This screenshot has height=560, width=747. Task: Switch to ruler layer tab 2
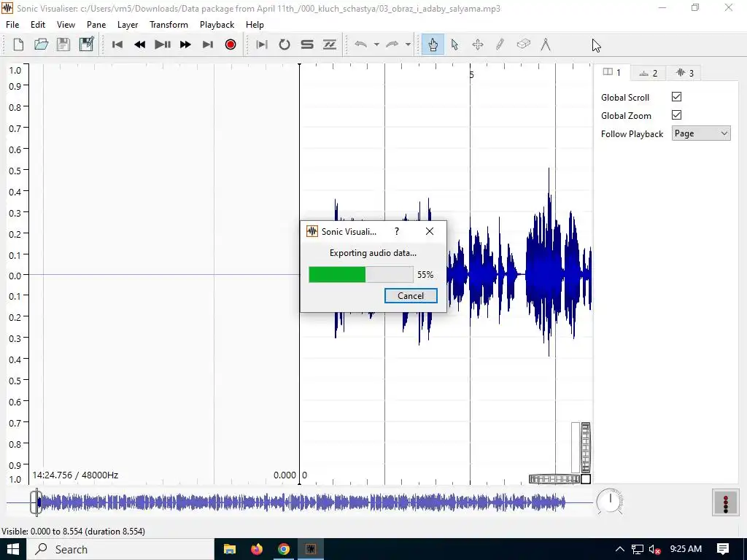click(649, 73)
